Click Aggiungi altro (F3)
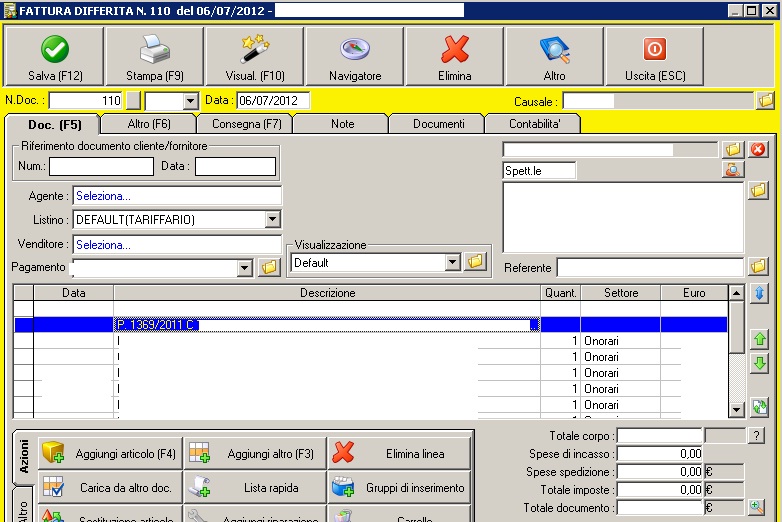Screen dimensions: 782x522 255,454
